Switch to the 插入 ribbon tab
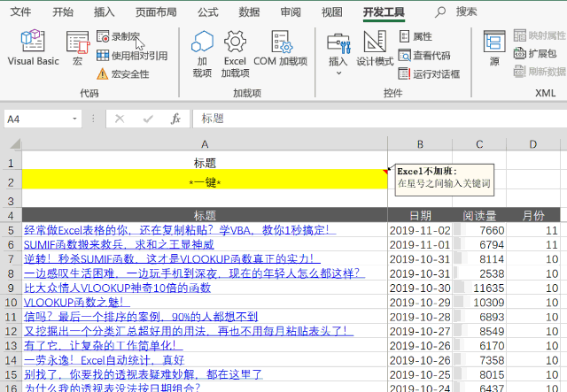Viewport: 567px width, 392px height. click(105, 12)
